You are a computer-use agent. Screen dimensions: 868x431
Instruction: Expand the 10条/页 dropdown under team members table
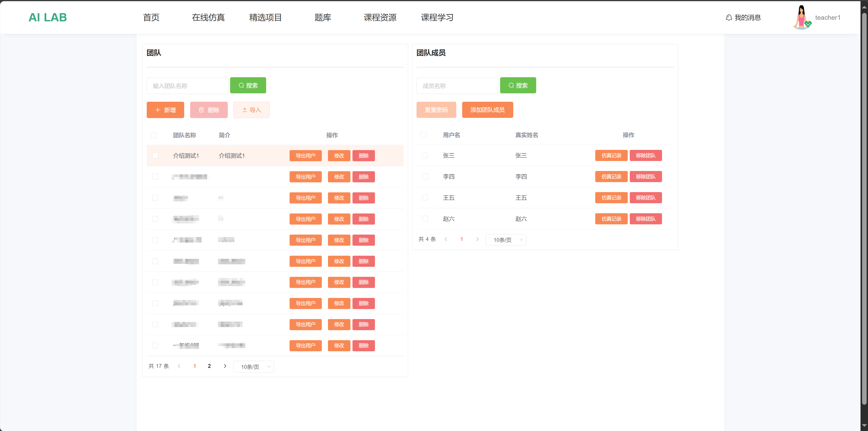pos(506,240)
